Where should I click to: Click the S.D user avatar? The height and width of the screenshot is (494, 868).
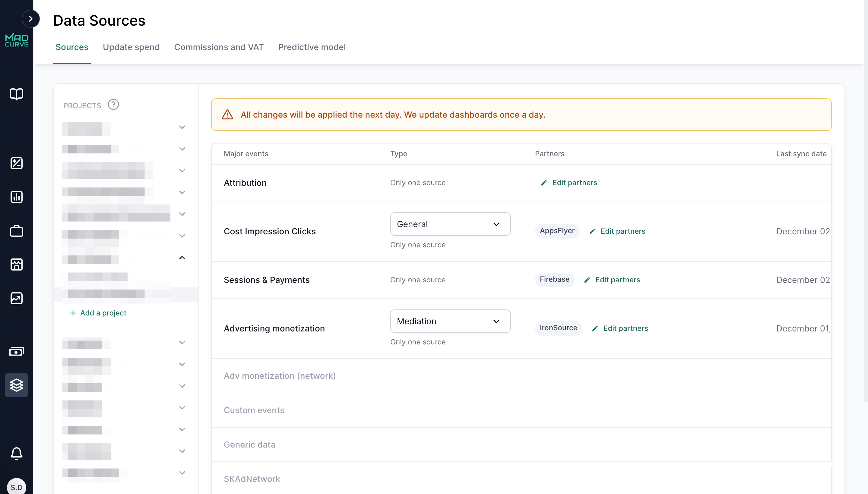click(16, 487)
